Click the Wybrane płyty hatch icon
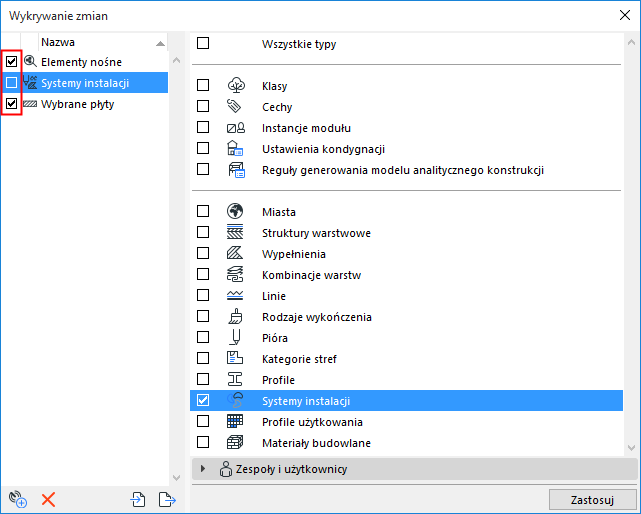 coord(30,104)
